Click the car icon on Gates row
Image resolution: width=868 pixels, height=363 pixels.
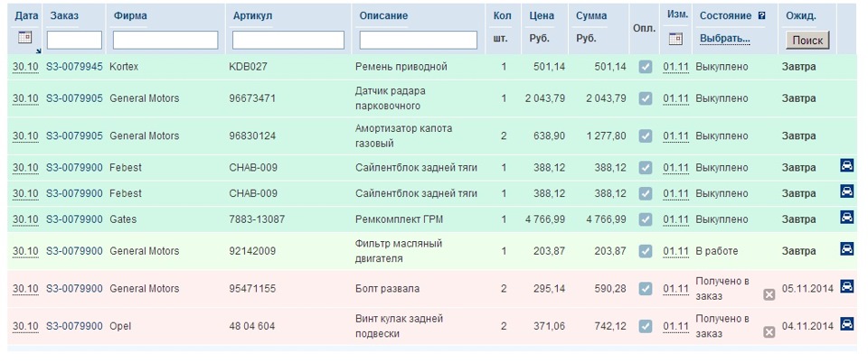click(x=847, y=218)
